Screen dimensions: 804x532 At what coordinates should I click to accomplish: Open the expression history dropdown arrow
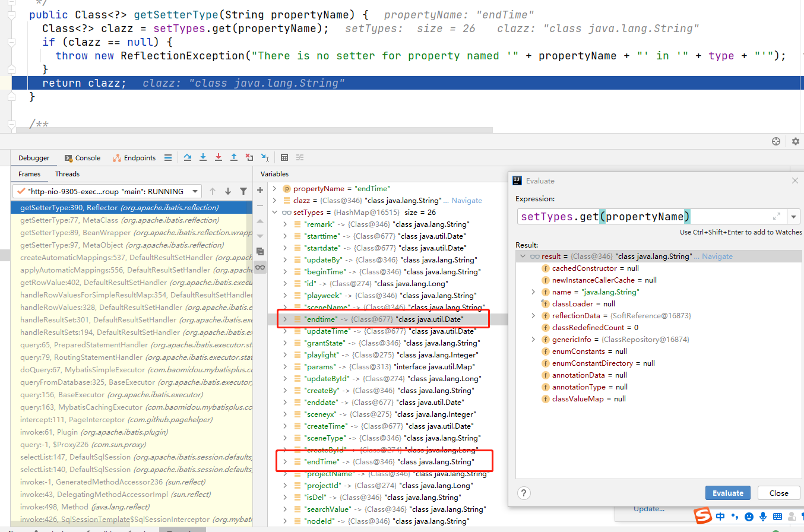(x=794, y=217)
